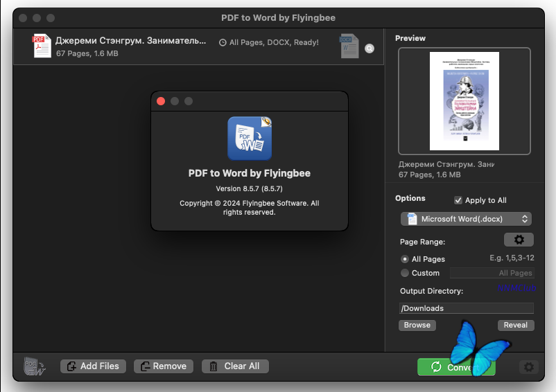Click the 'E.g. 1,5,3-12' hint text
Viewport: 556px width, 392px height.
pyautogui.click(x=512, y=258)
